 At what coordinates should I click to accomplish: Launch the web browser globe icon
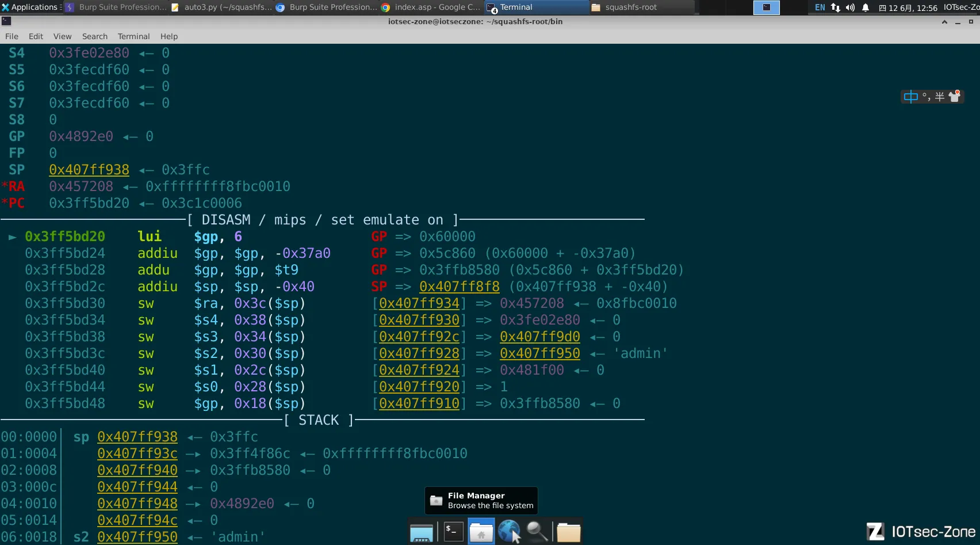coord(509,531)
